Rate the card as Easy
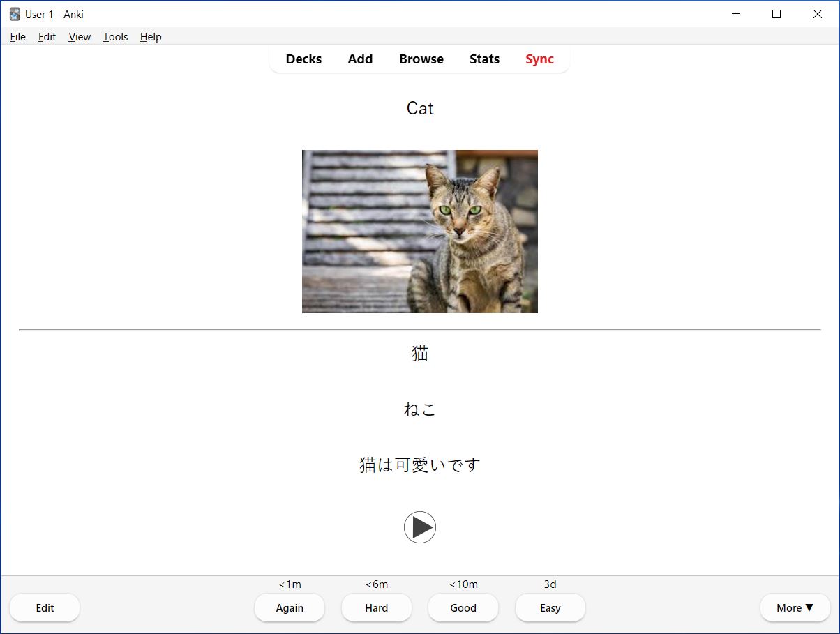The image size is (840, 634). pyautogui.click(x=550, y=607)
